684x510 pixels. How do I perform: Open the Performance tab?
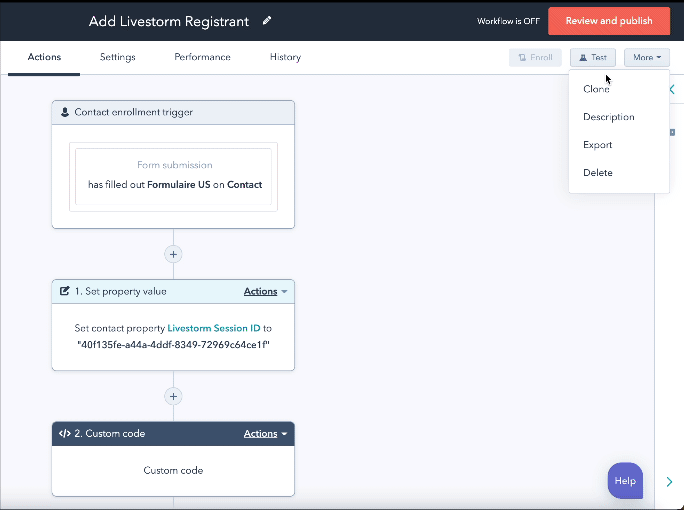coord(202,57)
